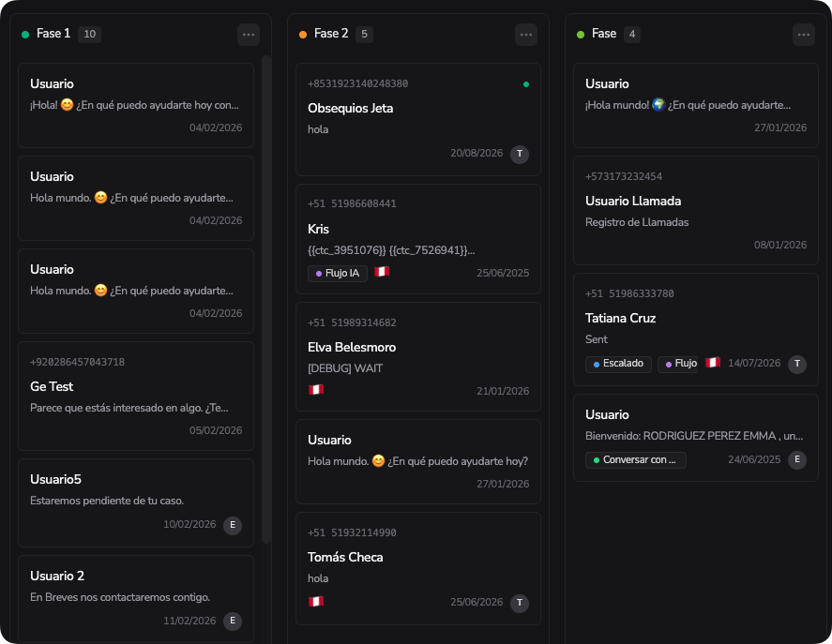Open the Usuario 2 card
832x644 pixels.
coord(136,599)
